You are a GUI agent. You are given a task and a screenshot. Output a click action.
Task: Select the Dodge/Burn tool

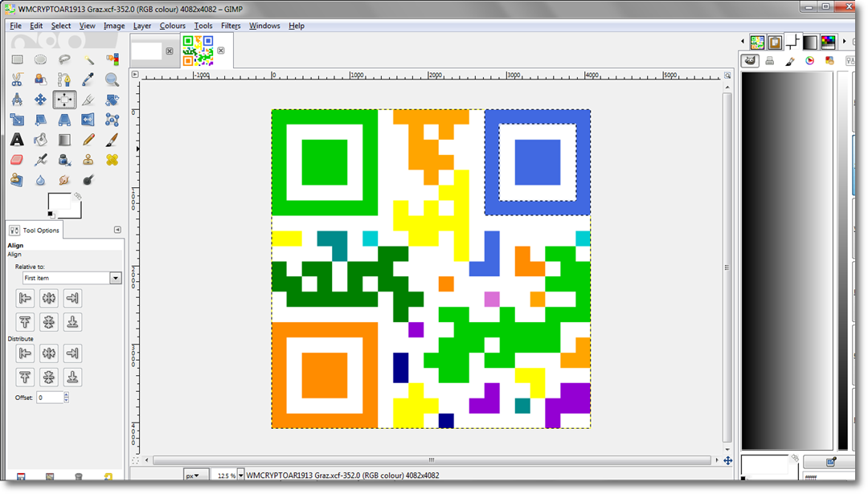pyautogui.click(x=88, y=180)
